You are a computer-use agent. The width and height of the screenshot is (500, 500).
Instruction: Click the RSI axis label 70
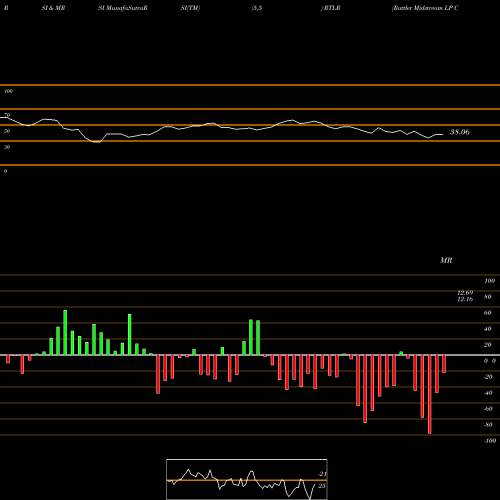tap(7, 115)
